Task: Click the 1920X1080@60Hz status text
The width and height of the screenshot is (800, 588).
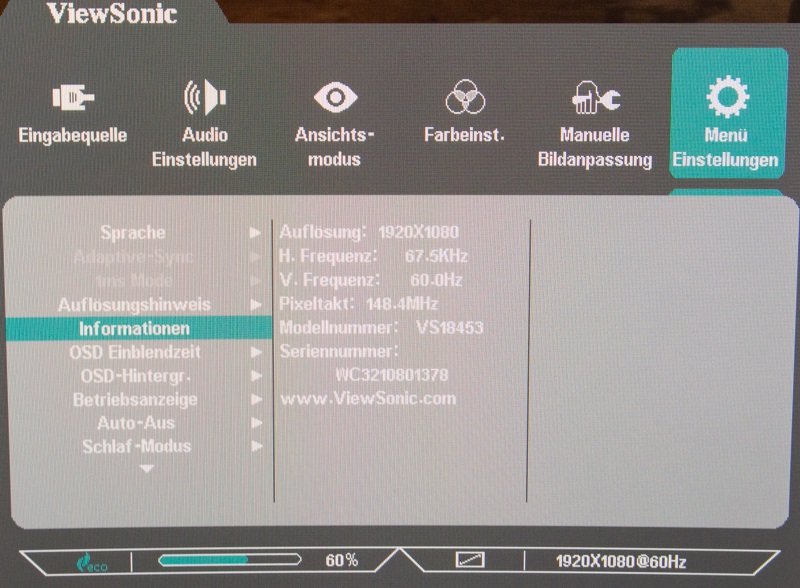Action: pyautogui.click(x=621, y=561)
